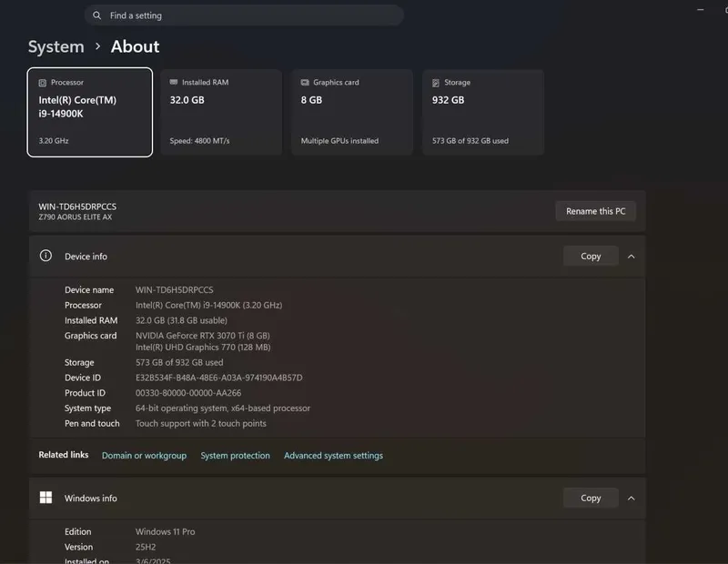Click processor value i9-14900K (3.20 GHz) row
This screenshot has height=564, width=728.
208,305
